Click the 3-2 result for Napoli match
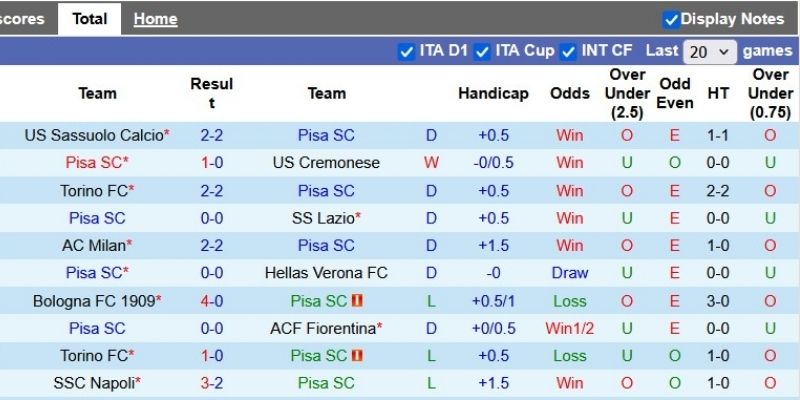The image size is (800, 400). click(x=211, y=382)
